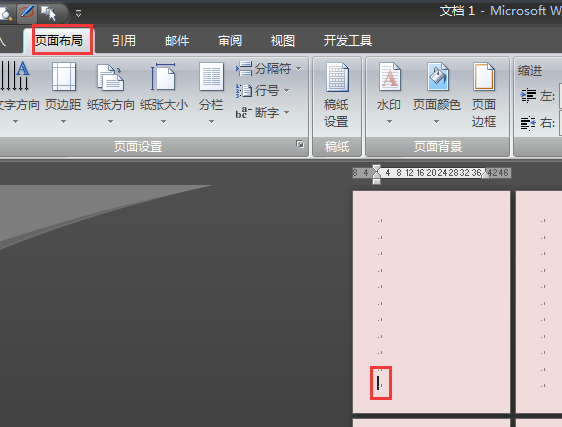Switch to the 邮件 tab
Viewport: 562px width, 427px height.
tap(177, 41)
